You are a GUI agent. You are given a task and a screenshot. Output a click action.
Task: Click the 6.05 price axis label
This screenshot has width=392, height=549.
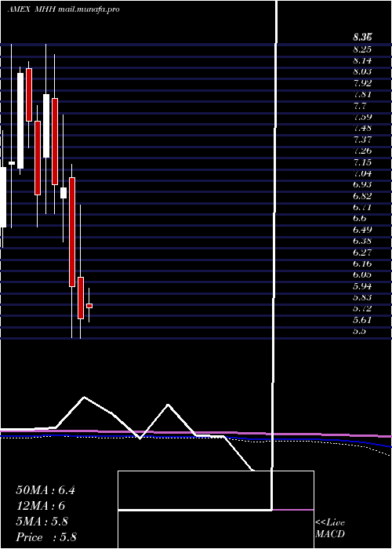[362, 274]
